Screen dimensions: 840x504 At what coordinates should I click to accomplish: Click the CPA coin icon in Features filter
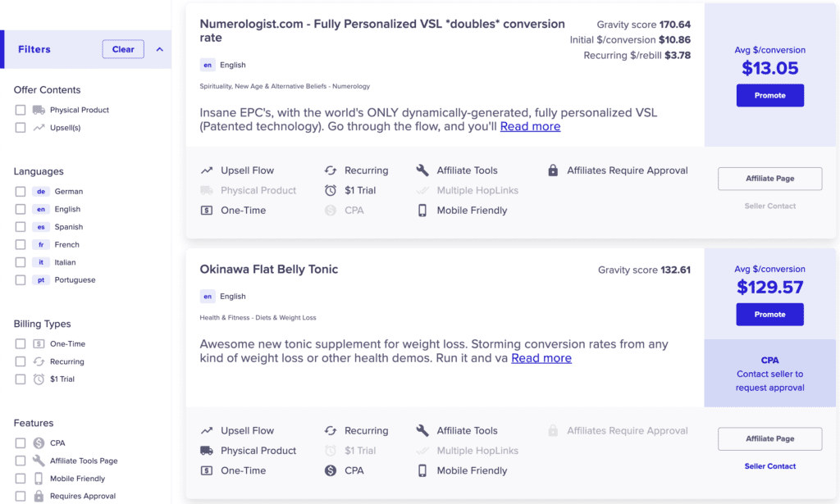pos(39,443)
